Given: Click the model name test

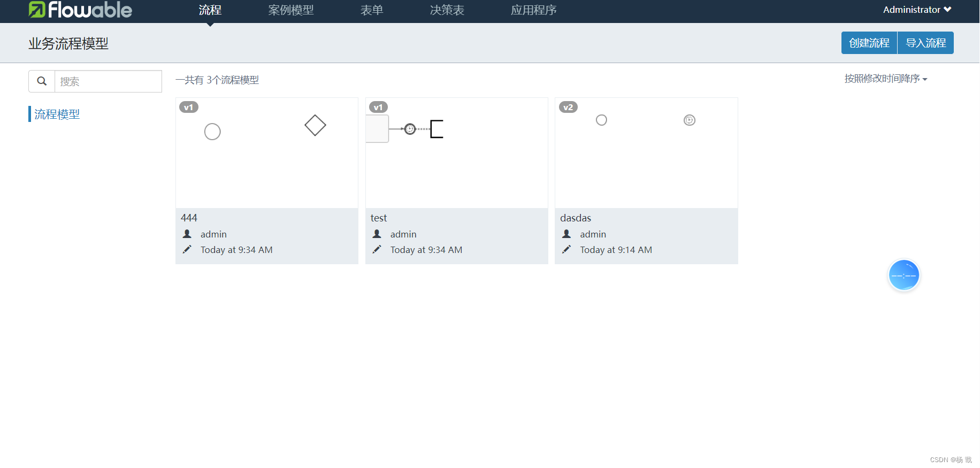Looking at the screenshot, I should point(379,218).
